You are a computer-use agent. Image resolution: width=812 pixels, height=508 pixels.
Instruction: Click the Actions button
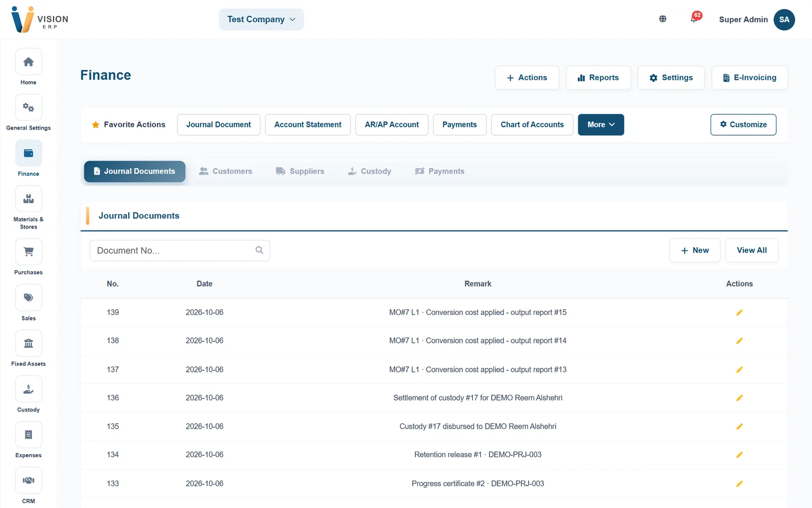click(527, 78)
